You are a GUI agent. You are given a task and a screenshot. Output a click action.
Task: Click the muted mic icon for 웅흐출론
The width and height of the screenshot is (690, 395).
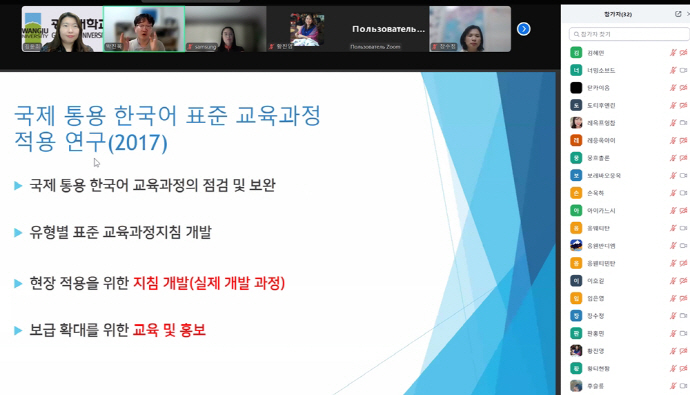coord(673,158)
